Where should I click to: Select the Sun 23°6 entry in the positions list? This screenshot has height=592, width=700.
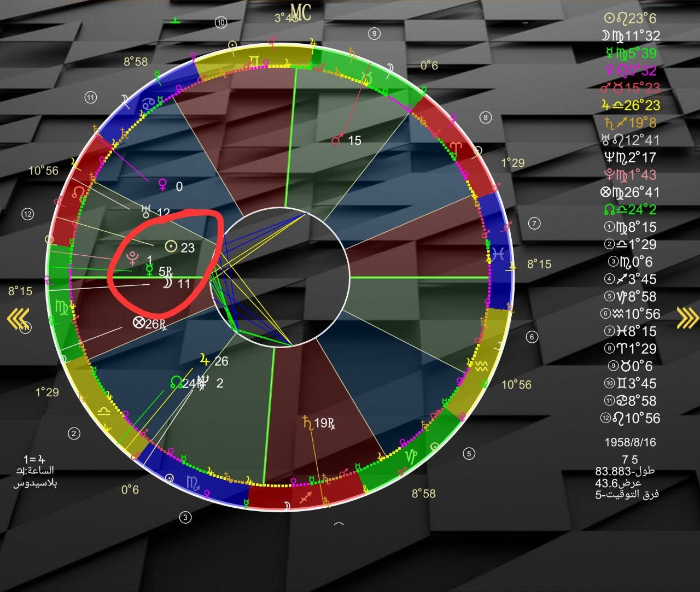(629, 18)
